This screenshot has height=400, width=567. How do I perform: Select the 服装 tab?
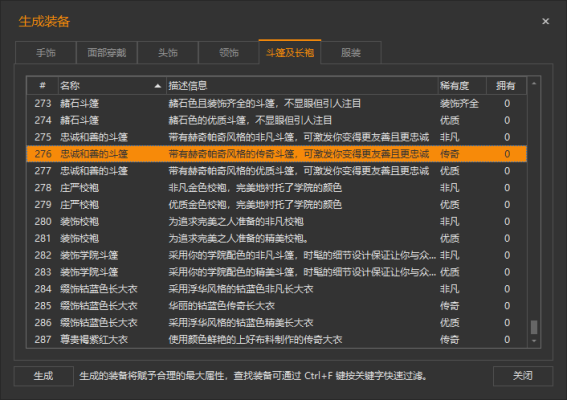pos(351,53)
